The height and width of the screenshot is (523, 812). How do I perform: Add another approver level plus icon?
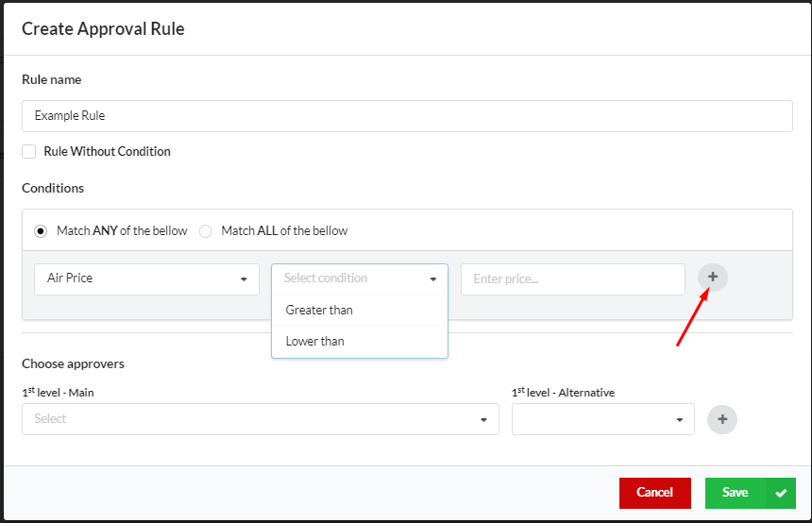(x=722, y=419)
